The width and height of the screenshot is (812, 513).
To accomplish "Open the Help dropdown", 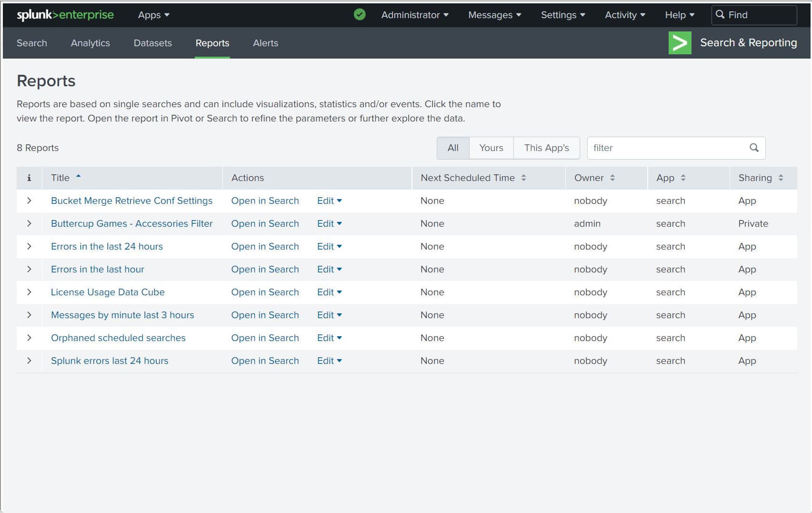I will 680,15.
